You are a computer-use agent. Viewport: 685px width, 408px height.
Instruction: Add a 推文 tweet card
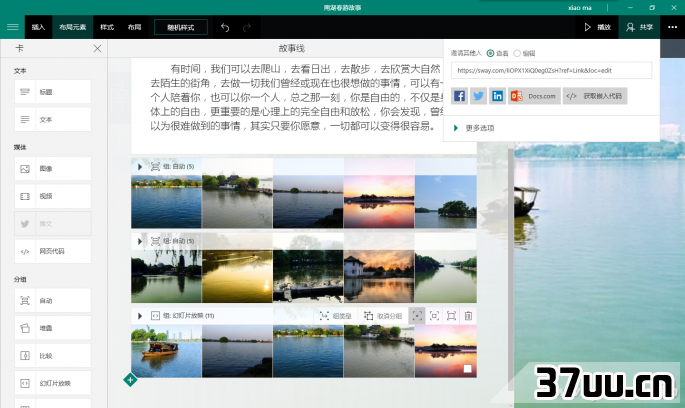(x=53, y=224)
